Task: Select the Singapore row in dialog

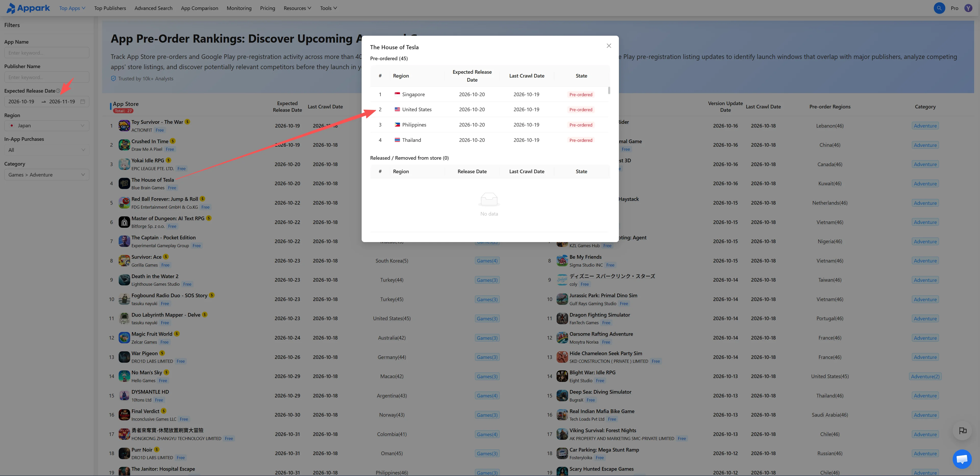Action: click(489, 94)
